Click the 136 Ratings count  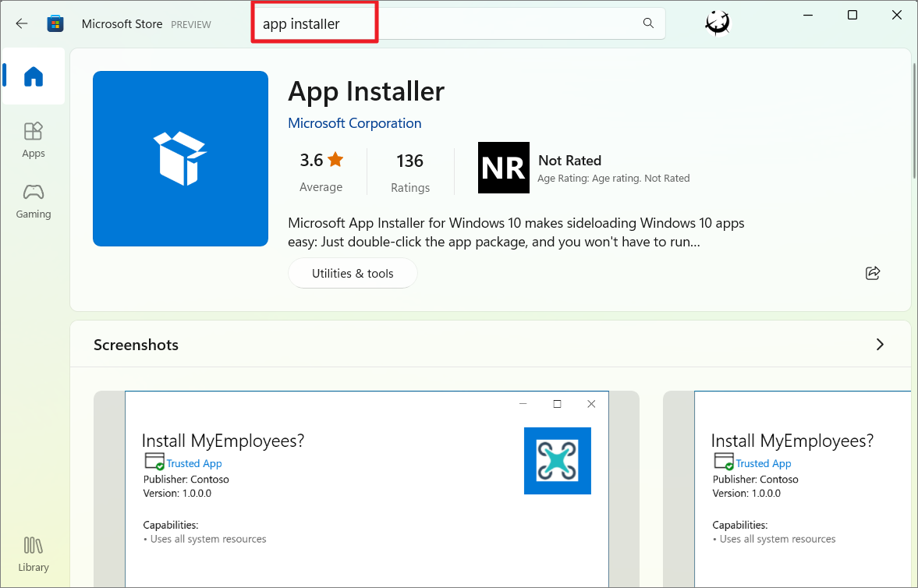tap(409, 172)
